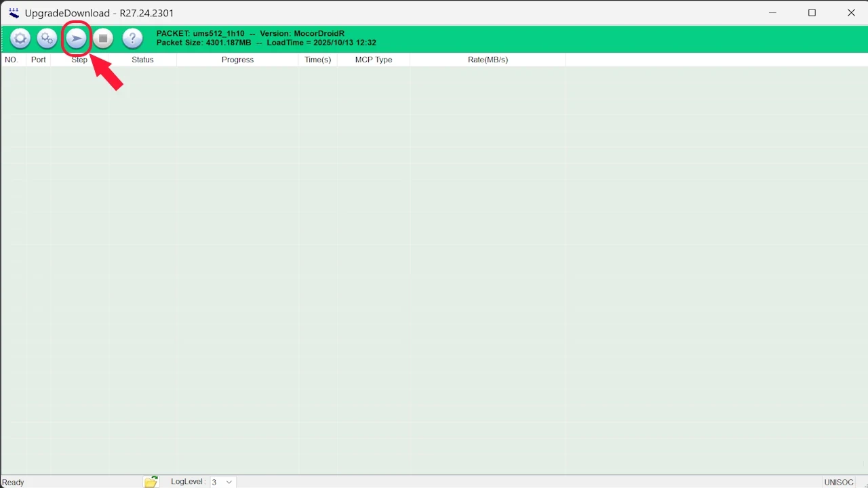The width and height of the screenshot is (868, 488).
Task: Open the first settings gear icon
Action: (x=20, y=39)
